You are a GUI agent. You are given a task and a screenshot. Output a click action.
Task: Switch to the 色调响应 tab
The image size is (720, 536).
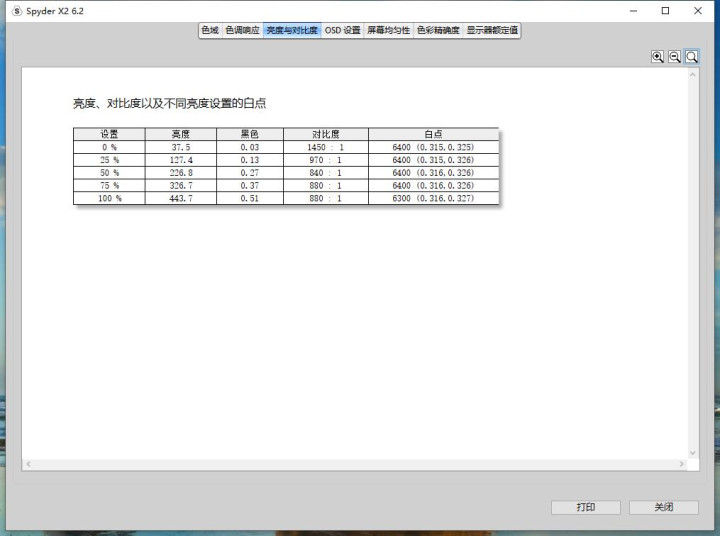click(x=242, y=30)
